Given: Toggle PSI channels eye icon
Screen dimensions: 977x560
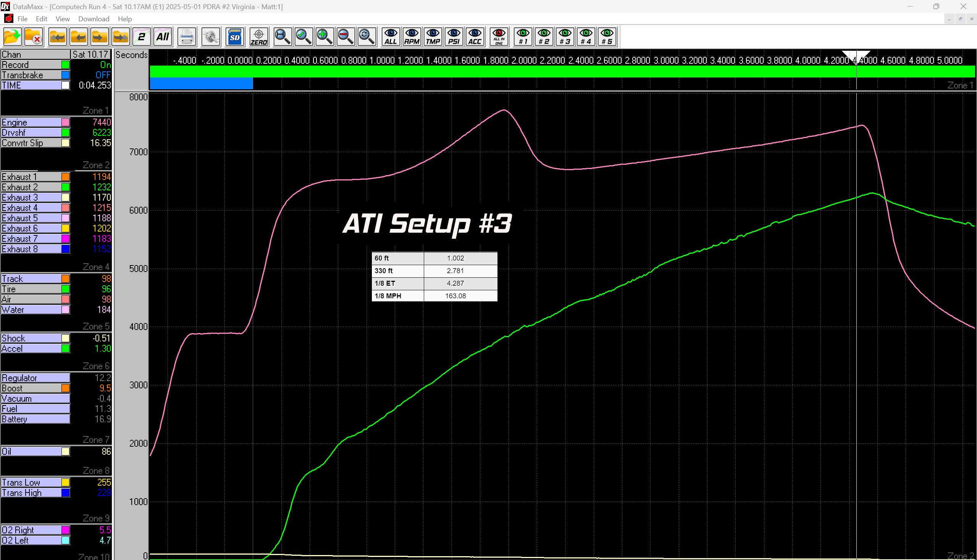Looking at the screenshot, I should coord(454,37).
